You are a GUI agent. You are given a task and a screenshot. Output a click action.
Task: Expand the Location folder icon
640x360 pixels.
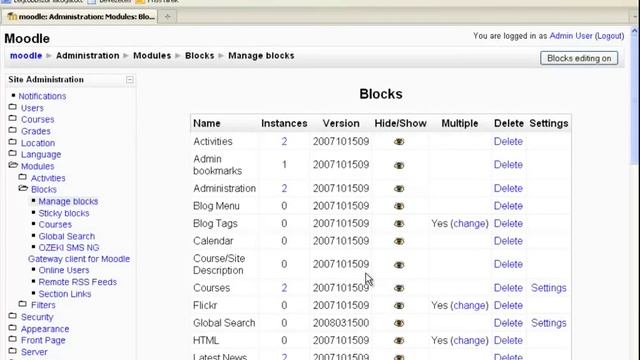13,142
